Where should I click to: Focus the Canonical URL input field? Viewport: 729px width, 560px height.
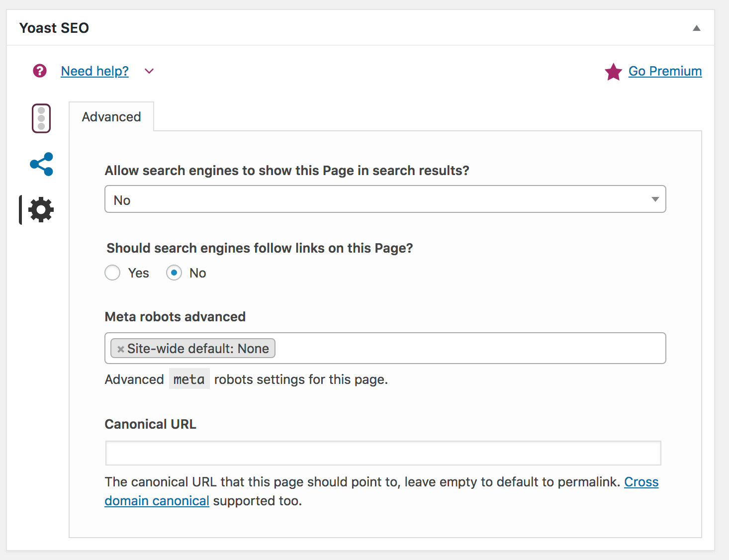pos(383,453)
